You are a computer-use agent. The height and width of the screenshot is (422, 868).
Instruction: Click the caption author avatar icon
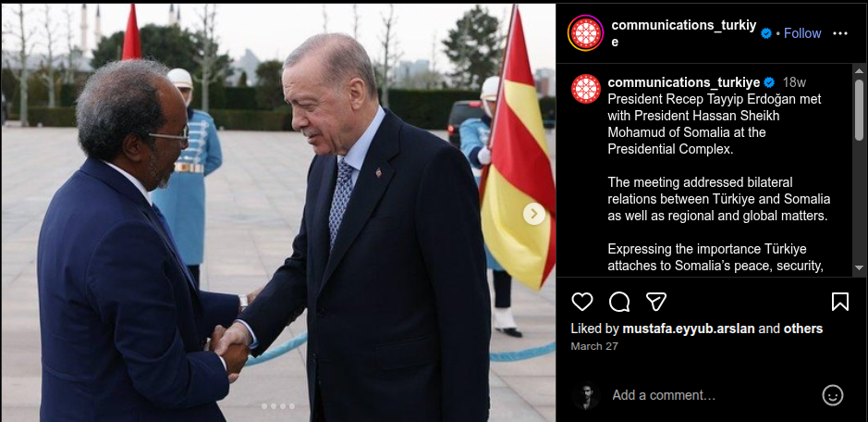click(x=586, y=89)
